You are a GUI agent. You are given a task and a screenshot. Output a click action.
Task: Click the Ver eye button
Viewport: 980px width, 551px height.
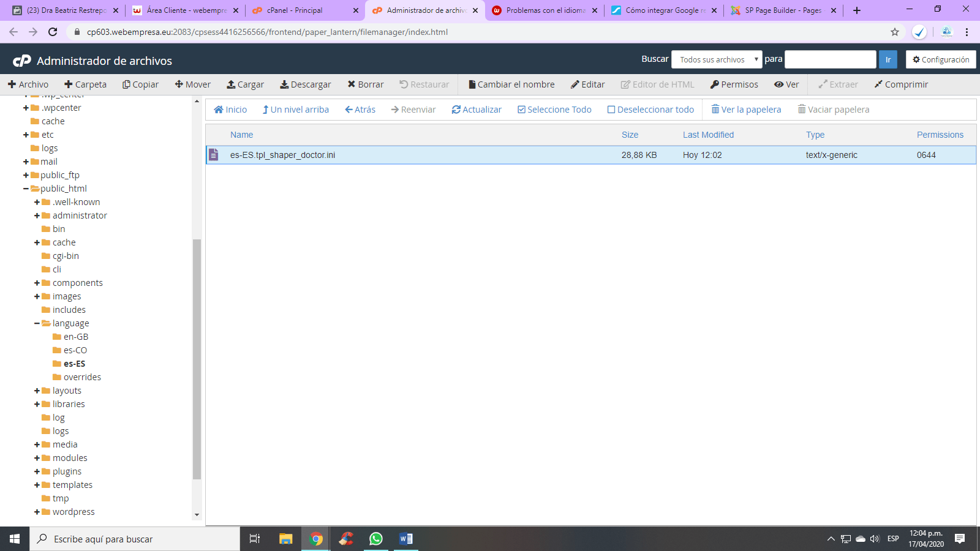tap(786, 84)
